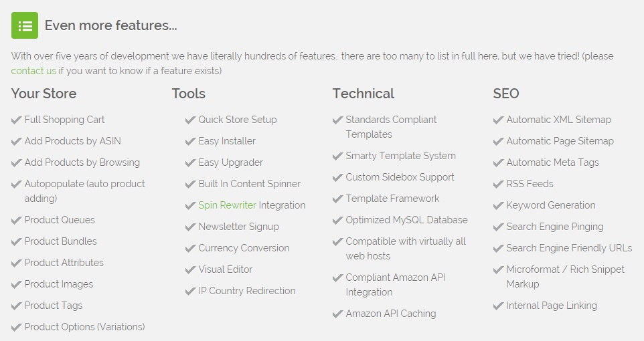Click the SEO column heading
The width and height of the screenshot is (644, 341).
click(x=505, y=94)
